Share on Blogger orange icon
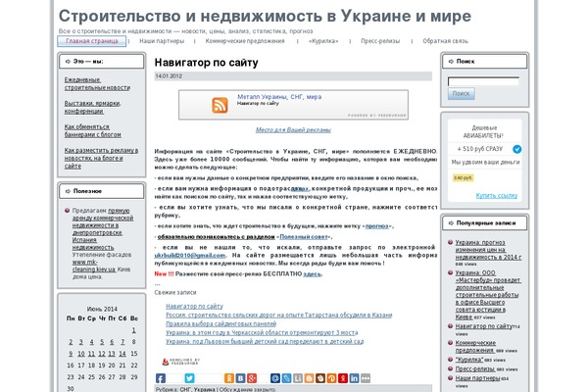 309,378
